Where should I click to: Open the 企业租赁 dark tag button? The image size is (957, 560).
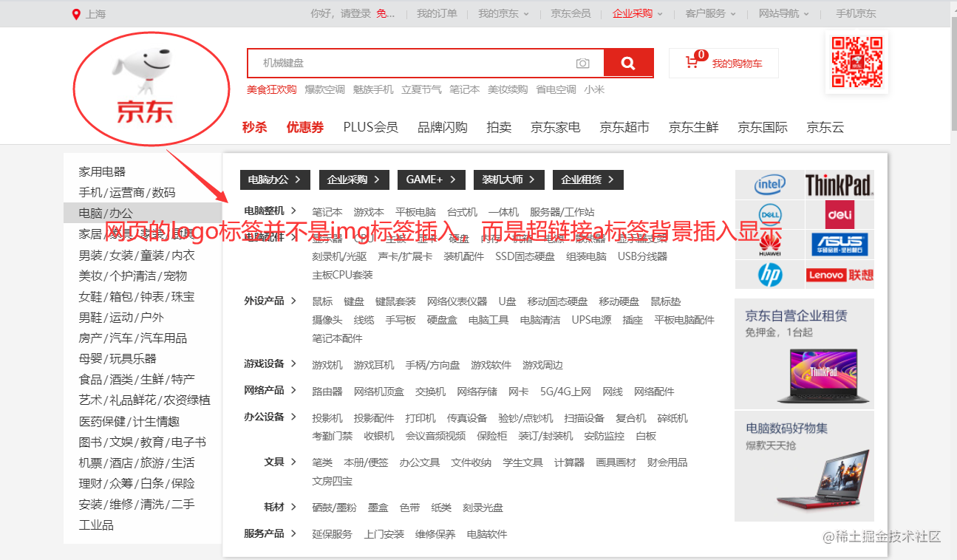(x=588, y=180)
